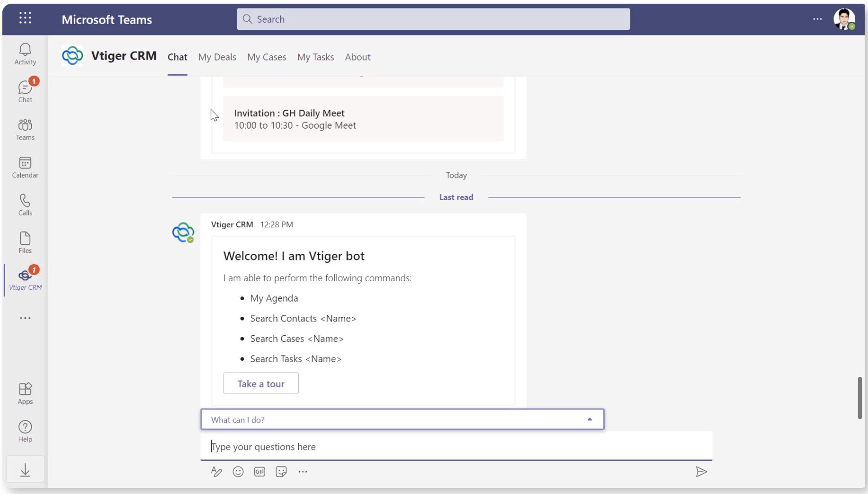Open the GH Daily Meet invitation card
The height and width of the screenshot is (494, 868).
click(363, 119)
